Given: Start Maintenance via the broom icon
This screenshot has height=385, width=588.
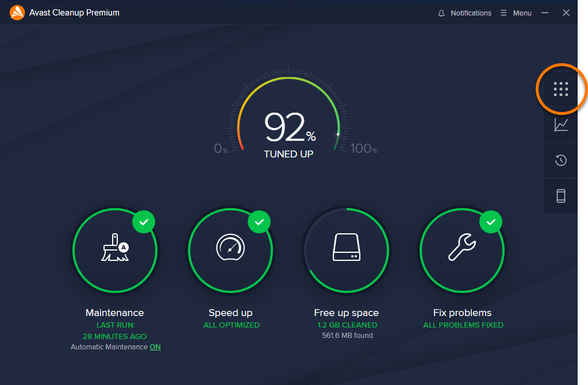Looking at the screenshot, I should pyautogui.click(x=115, y=248).
